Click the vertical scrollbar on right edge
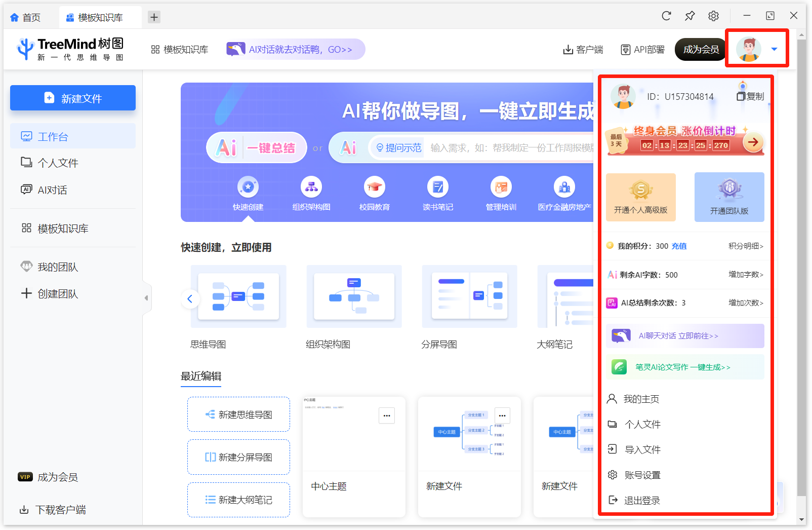This screenshot has height=530, width=812. tap(801, 268)
